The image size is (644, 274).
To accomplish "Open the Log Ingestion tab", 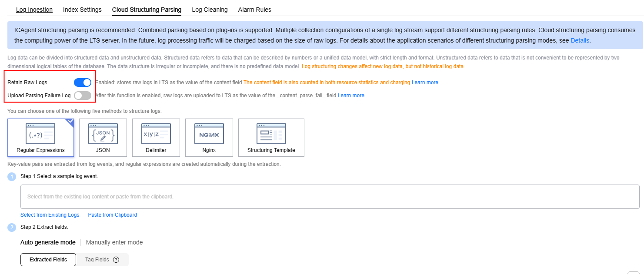I will [x=34, y=10].
